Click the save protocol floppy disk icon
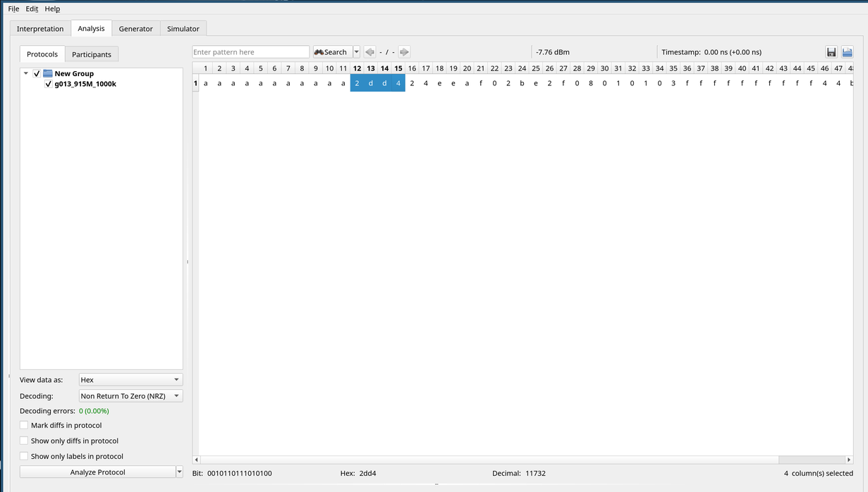868x492 pixels. [831, 52]
